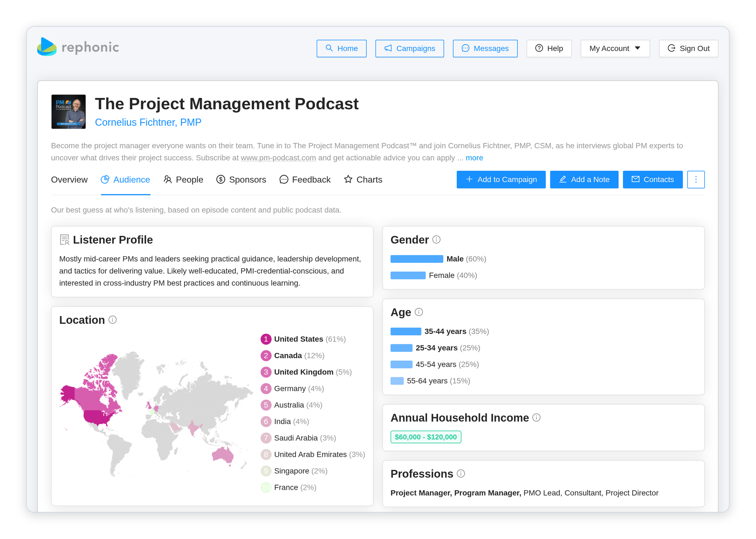The height and width of the screenshot is (539, 756).
Task: Select Australia rank 5 badge
Action: click(x=266, y=405)
